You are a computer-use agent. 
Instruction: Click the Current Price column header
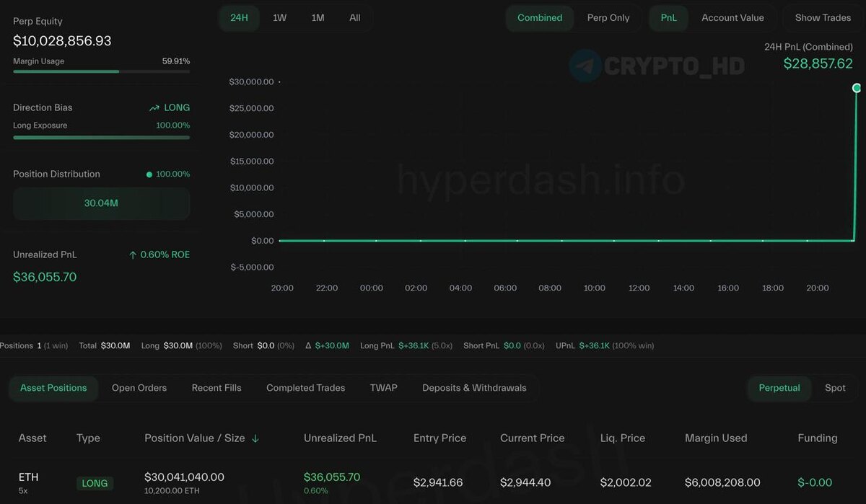click(x=533, y=438)
